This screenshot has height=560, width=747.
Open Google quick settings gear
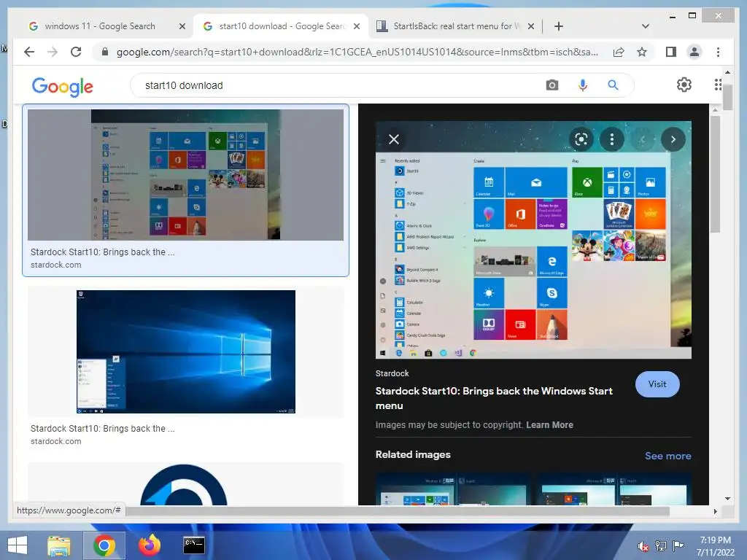[684, 85]
